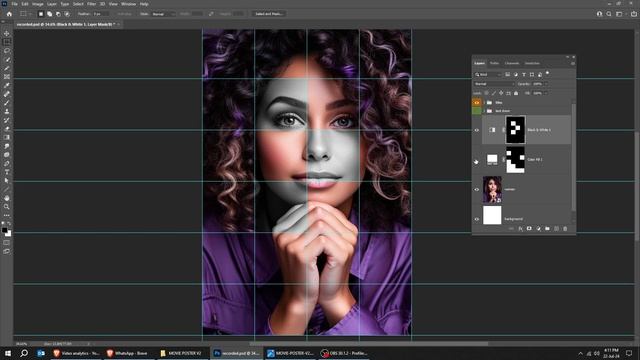Switch to the Channels tab
The image size is (640, 360).
pos(512,63)
